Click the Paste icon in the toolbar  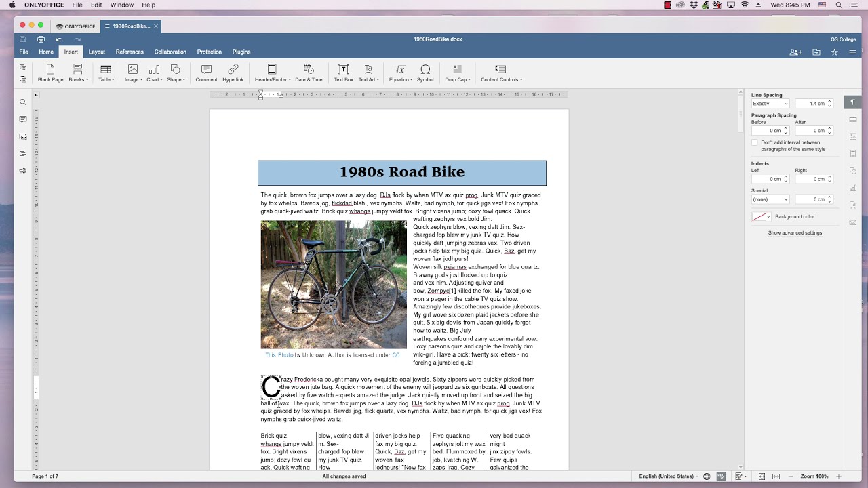click(23, 79)
